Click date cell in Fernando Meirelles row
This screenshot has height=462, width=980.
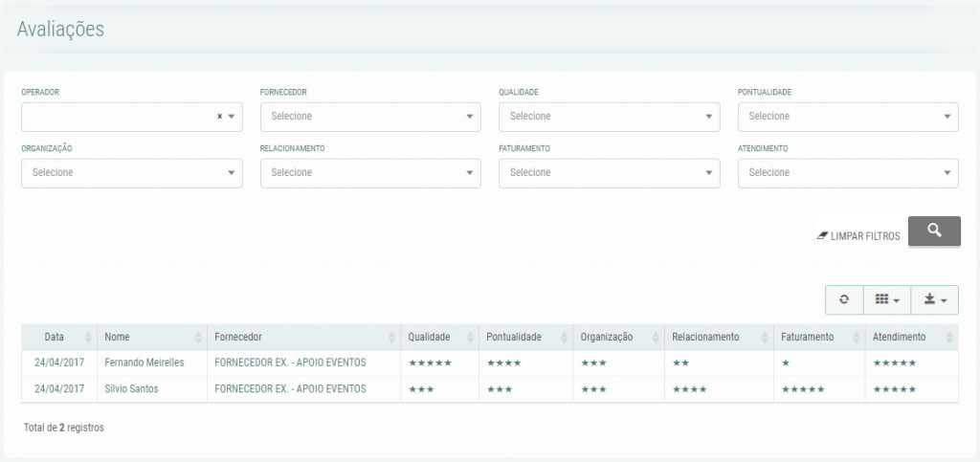pyautogui.click(x=59, y=363)
